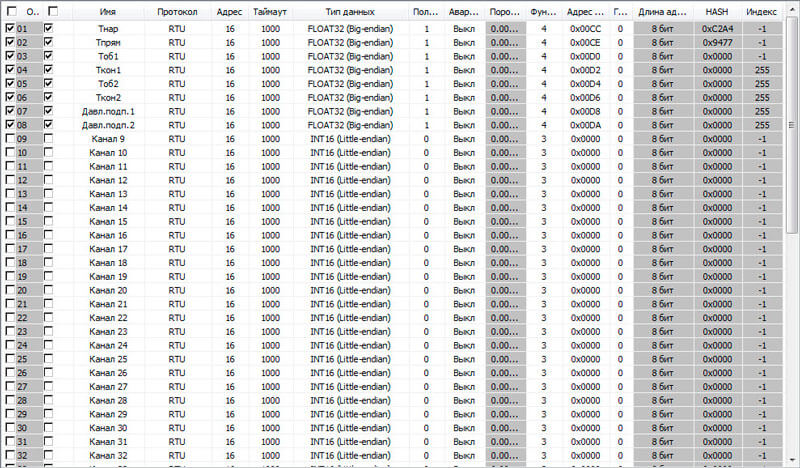Image resolution: width=800 pixels, height=468 pixels.
Task: Click the Тип данных column header
Action: tap(342, 11)
